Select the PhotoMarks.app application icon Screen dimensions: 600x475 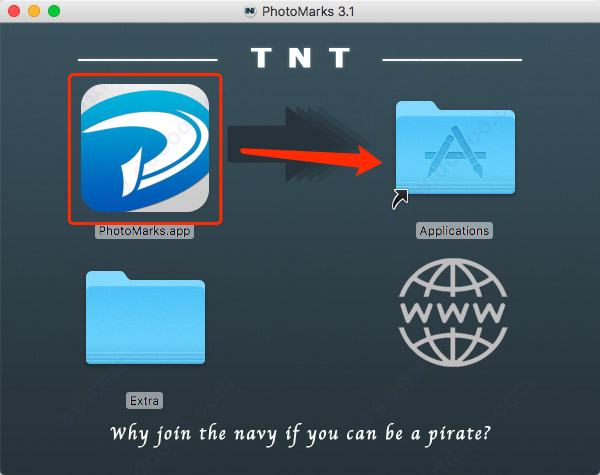tap(145, 148)
